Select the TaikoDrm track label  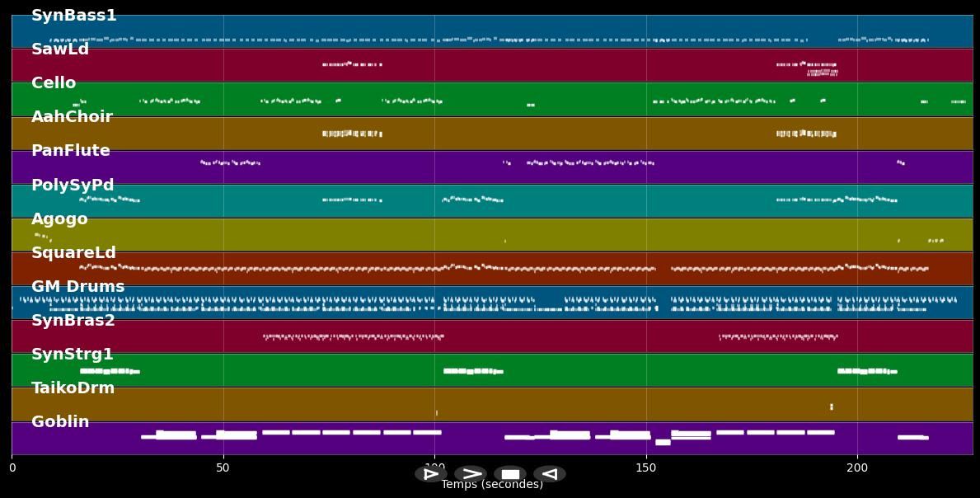pyautogui.click(x=73, y=388)
